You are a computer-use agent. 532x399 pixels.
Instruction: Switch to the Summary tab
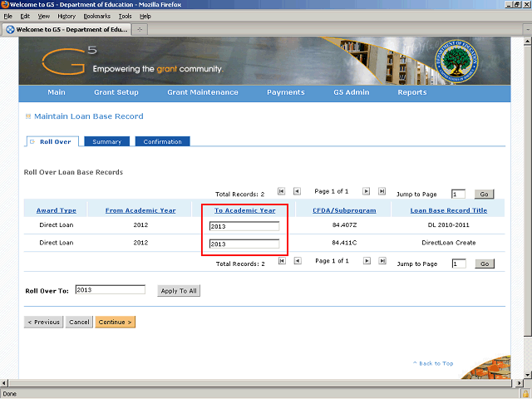tap(107, 141)
